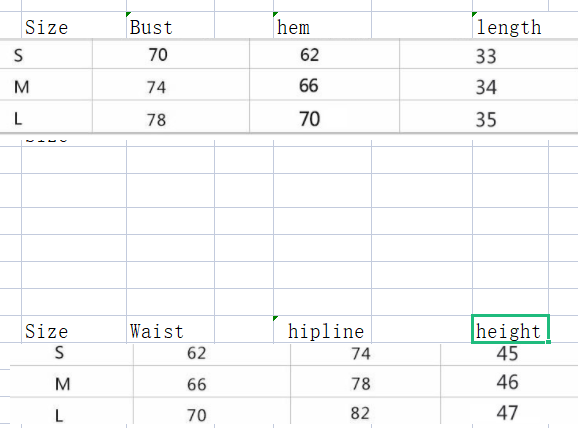Select the 'length' header cell
This screenshot has height=428, width=578.
click(510, 25)
